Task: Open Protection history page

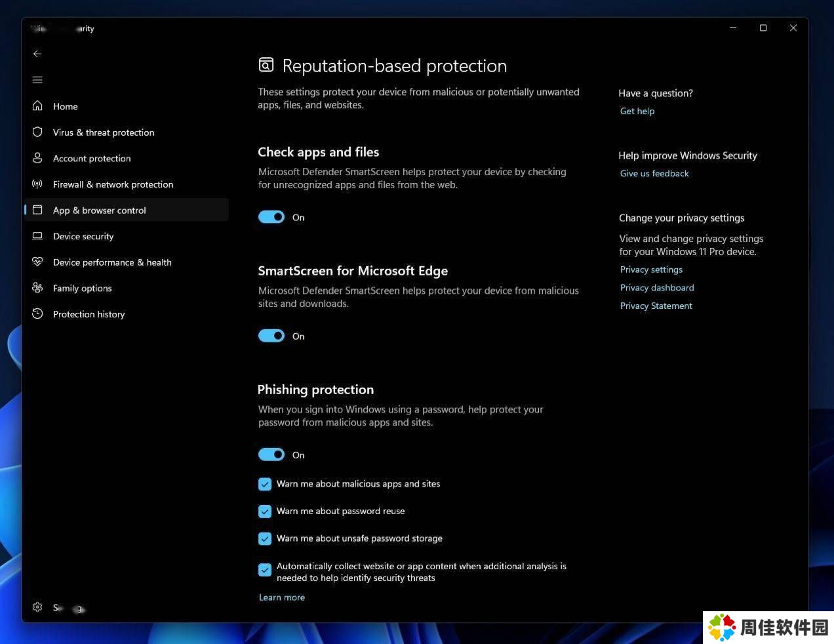Action: click(127, 313)
